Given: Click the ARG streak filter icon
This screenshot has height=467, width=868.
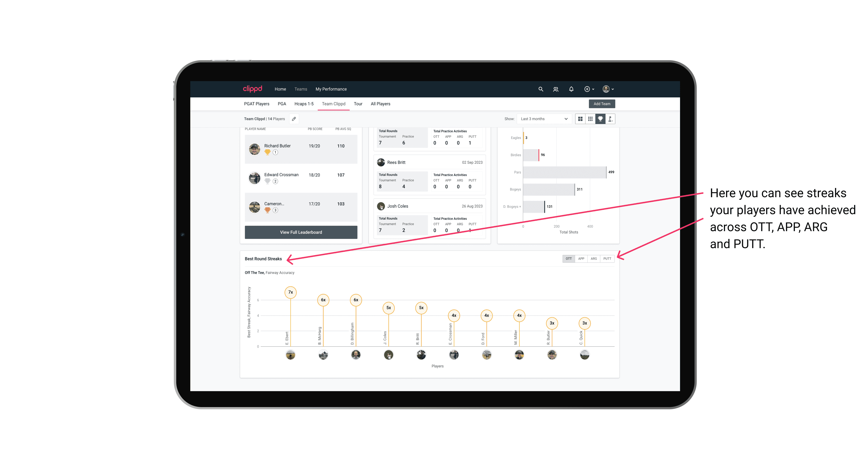Looking at the screenshot, I should coord(594,258).
